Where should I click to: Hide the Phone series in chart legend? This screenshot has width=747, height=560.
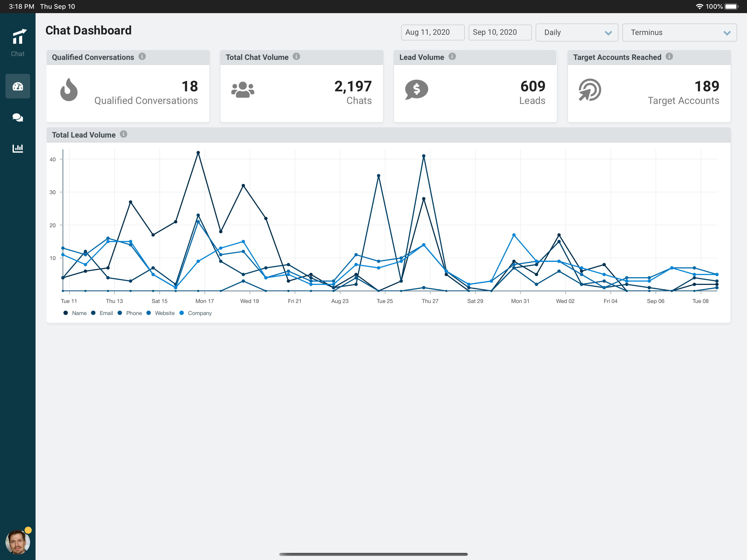[x=134, y=313]
